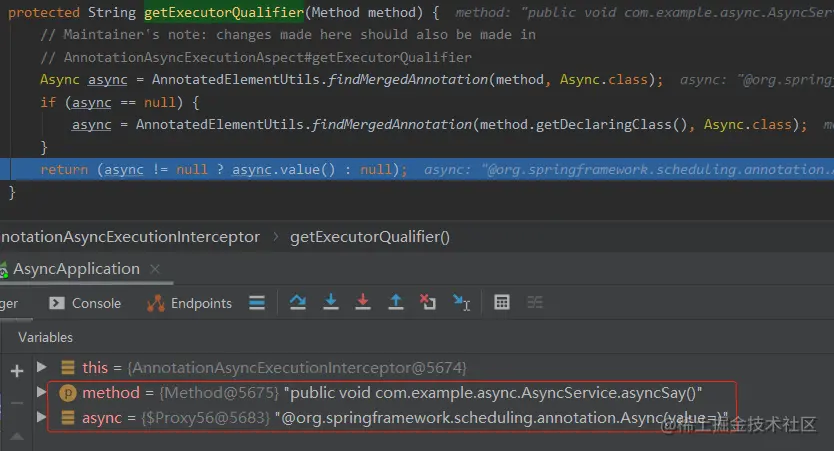Click the getExecutorQualifier method name in code

click(224, 12)
